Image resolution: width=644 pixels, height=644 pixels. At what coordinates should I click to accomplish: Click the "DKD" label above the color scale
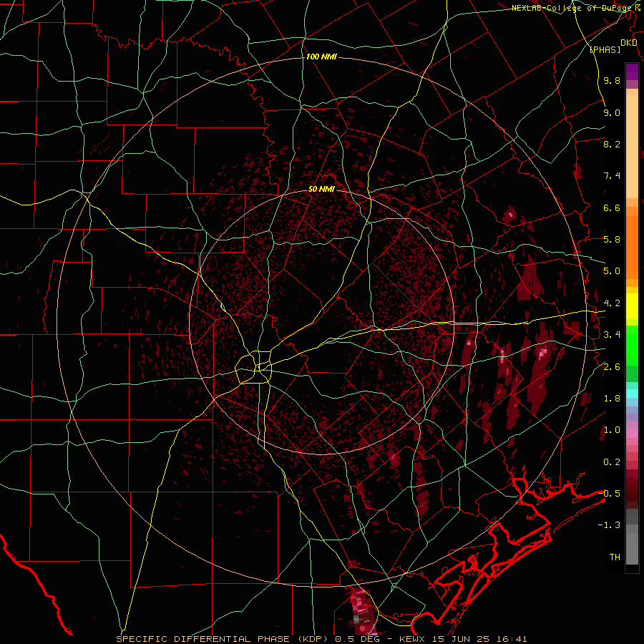click(628, 43)
